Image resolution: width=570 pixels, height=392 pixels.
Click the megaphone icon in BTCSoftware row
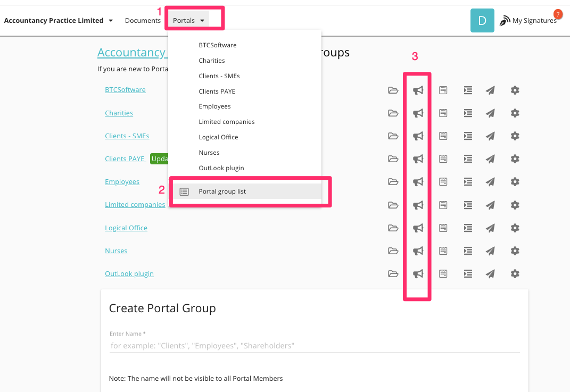(x=418, y=90)
